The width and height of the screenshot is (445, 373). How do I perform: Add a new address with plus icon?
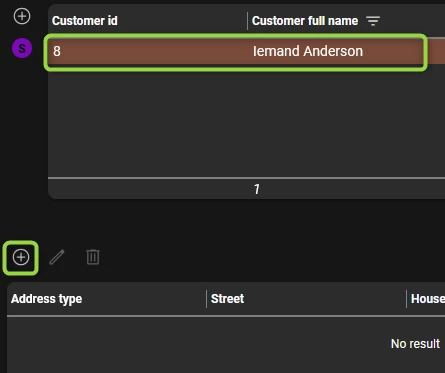pos(21,257)
